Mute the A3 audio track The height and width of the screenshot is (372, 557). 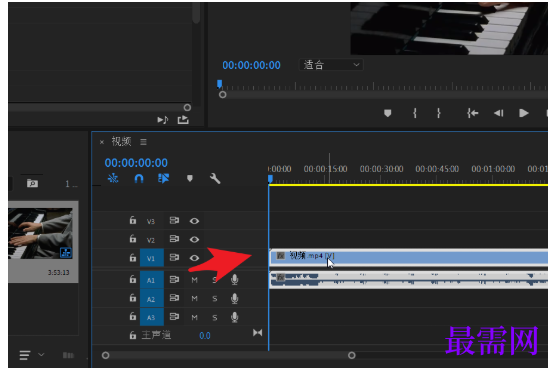pos(194,318)
